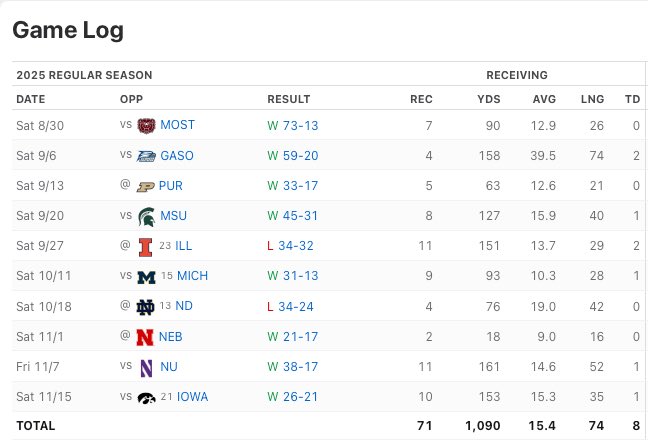Click the Michigan M logo icon
648x446 pixels.
[x=146, y=277]
